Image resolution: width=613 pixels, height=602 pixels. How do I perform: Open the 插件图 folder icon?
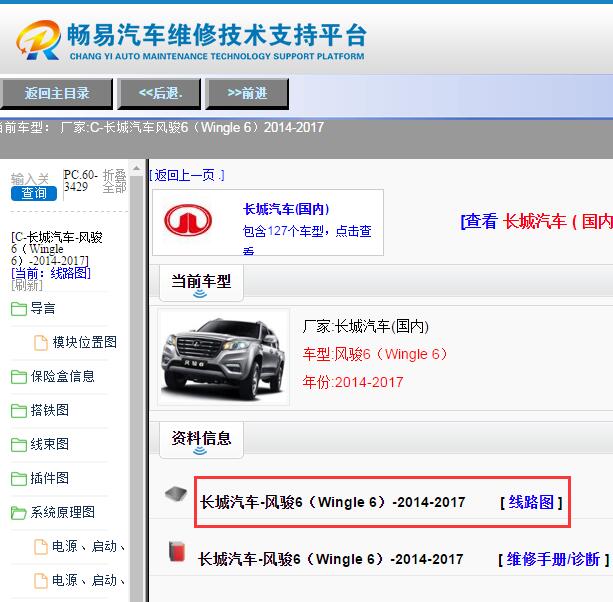tap(18, 479)
